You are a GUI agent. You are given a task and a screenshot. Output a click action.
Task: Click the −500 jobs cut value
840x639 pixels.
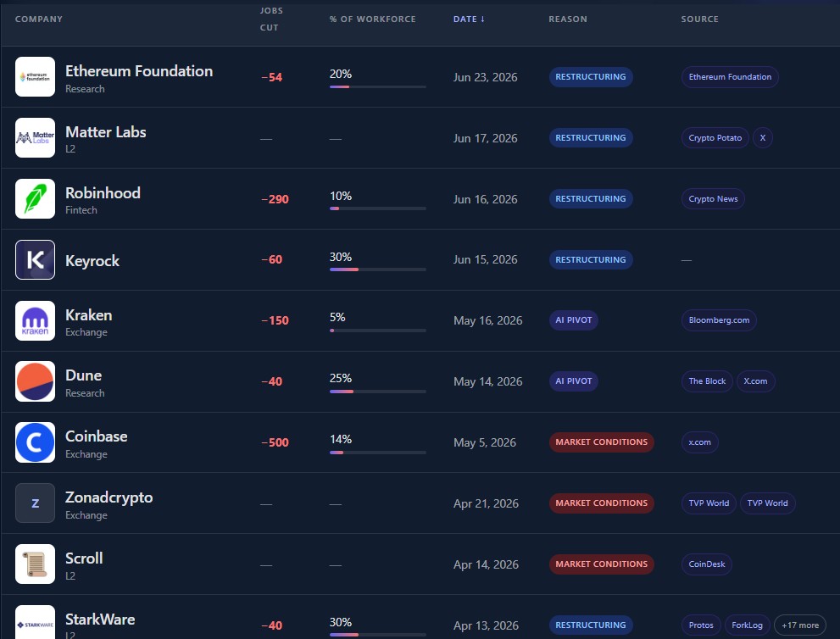pyautogui.click(x=275, y=442)
